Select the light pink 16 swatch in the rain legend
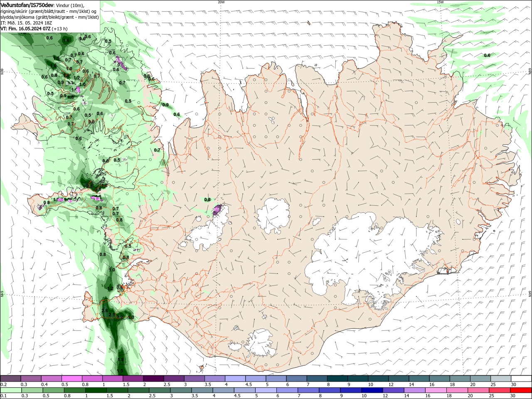 pos(435,390)
